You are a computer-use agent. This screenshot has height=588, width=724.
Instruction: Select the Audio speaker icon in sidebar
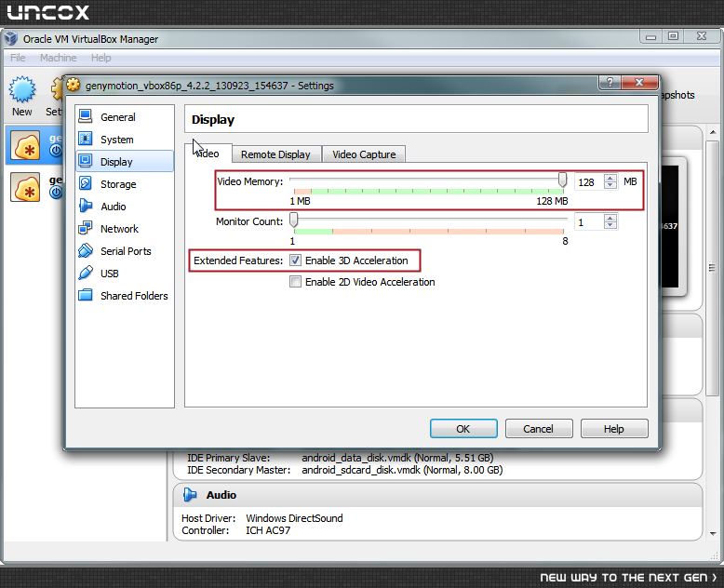coord(86,206)
